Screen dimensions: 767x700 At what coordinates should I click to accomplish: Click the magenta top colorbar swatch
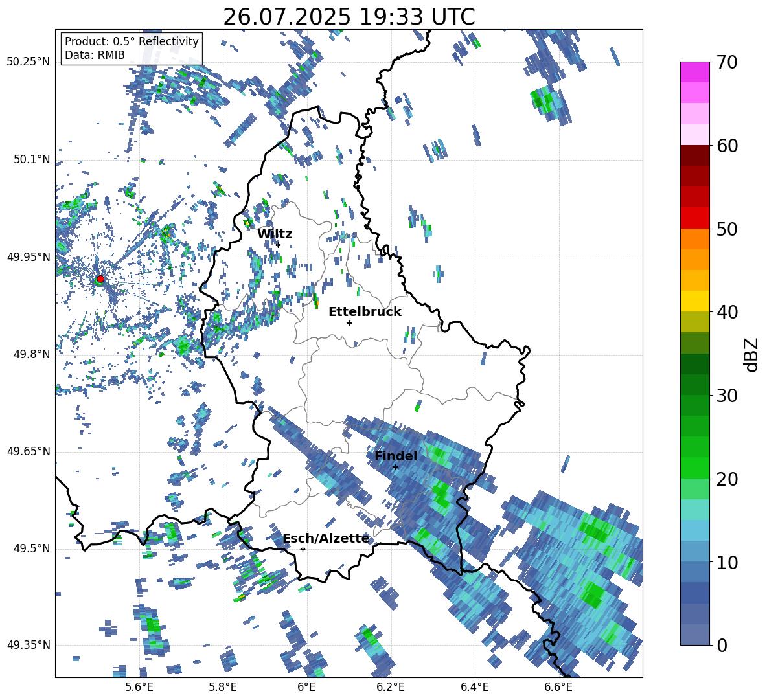694,72
